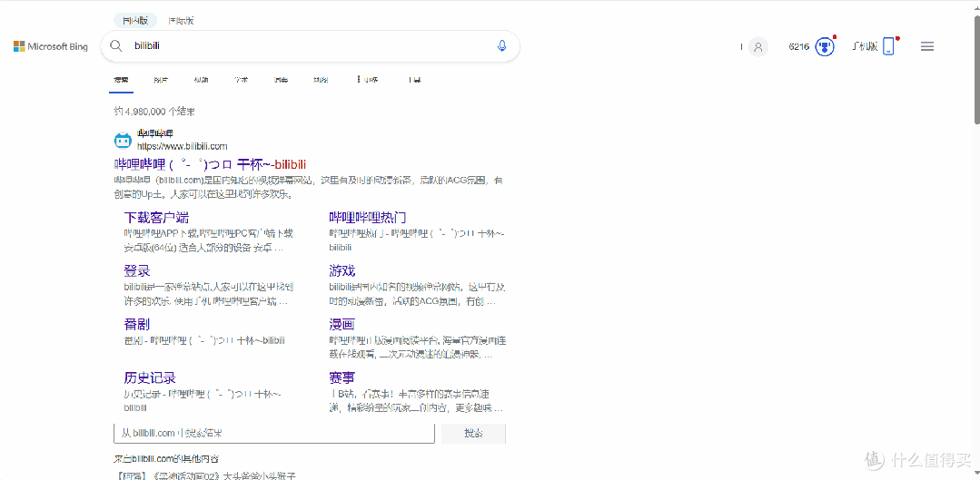The height and width of the screenshot is (480, 980).
Task: Select the 搜索 results tab
Action: pyautogui.click(x=121, y=80)
